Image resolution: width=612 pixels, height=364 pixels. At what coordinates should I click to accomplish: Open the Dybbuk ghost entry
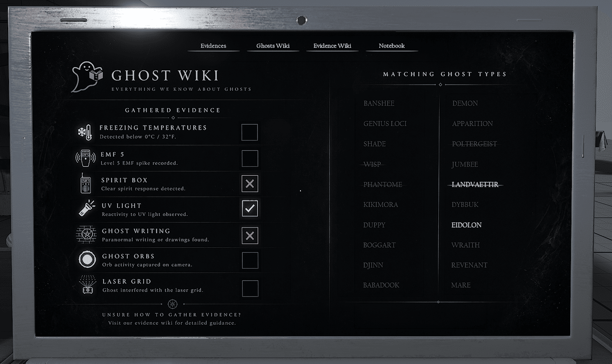point(465,204)
